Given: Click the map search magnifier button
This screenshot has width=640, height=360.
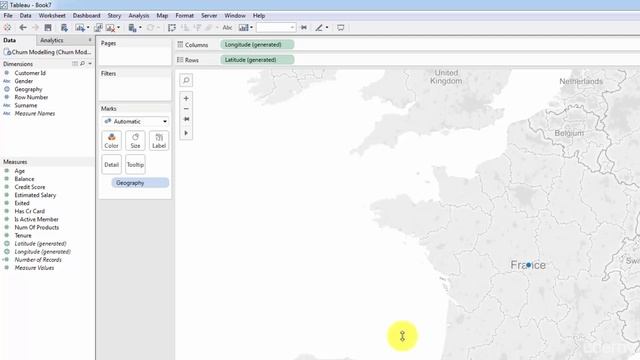Looking at the screenshot, I should (186, 80).
